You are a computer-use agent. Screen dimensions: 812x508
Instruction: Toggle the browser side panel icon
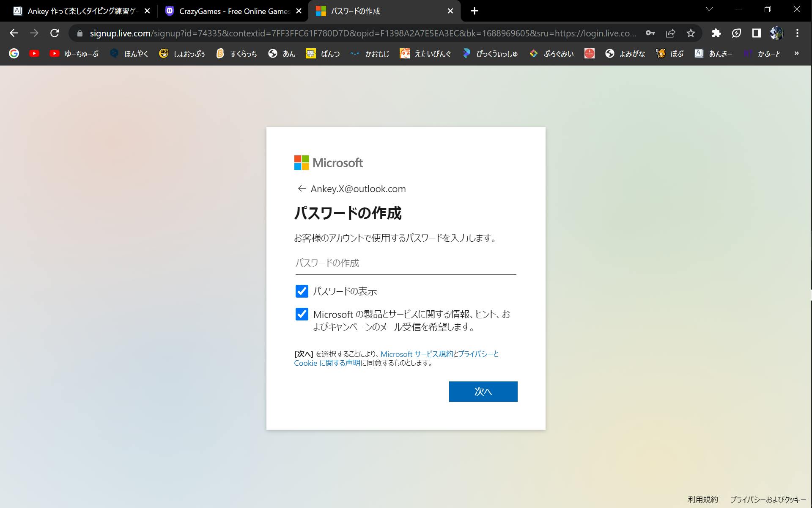point(757,33)
